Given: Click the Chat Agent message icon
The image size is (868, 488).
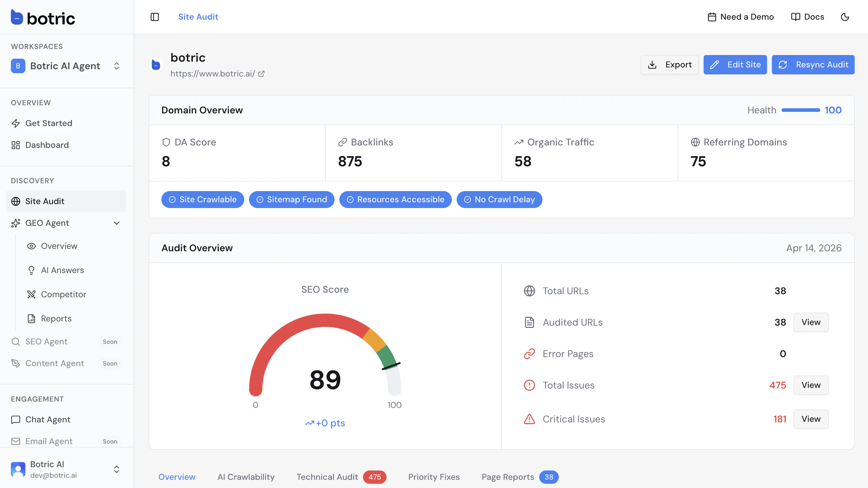Looking at the screenshot, I should coord(15,420).
